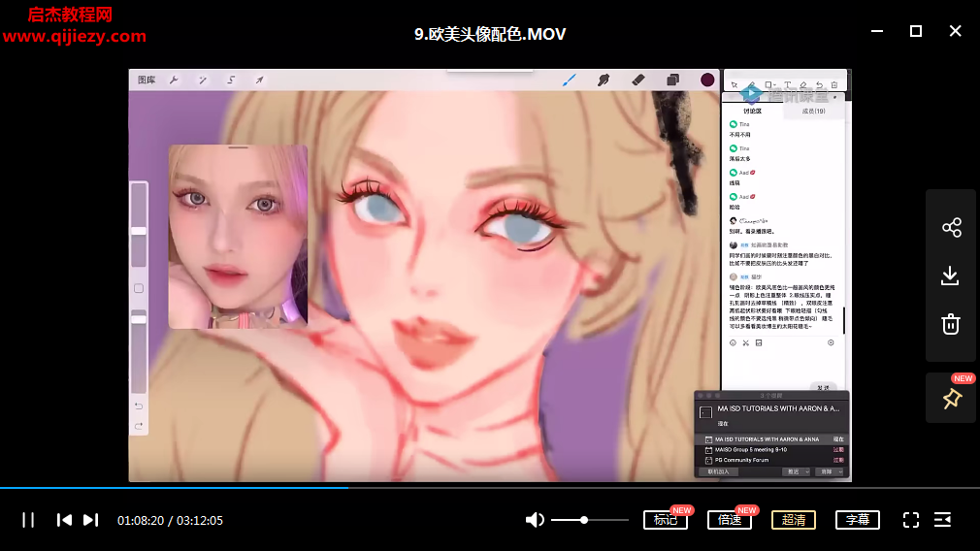
Task: Select the Procreate Selection tool
Action: pyautogui.click(x=231, y=80)
